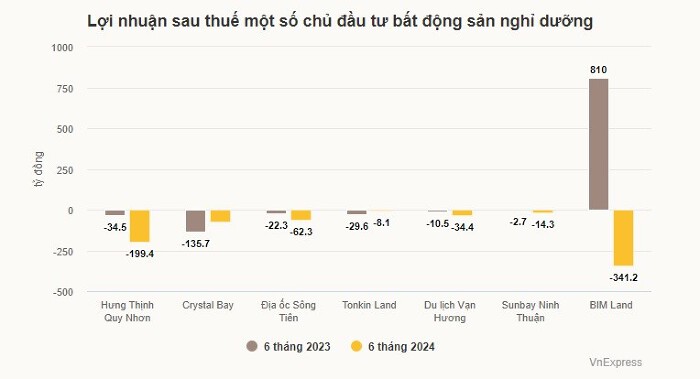Select the Crystal Bay yellow 2024 bar

point(221,216)
